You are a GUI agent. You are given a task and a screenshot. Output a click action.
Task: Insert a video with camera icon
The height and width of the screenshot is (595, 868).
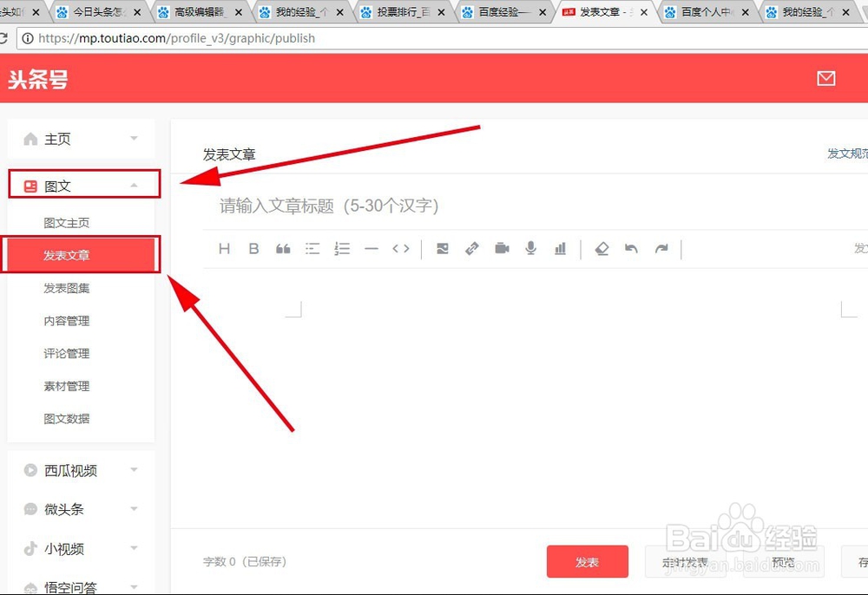(x=502, y=248)
